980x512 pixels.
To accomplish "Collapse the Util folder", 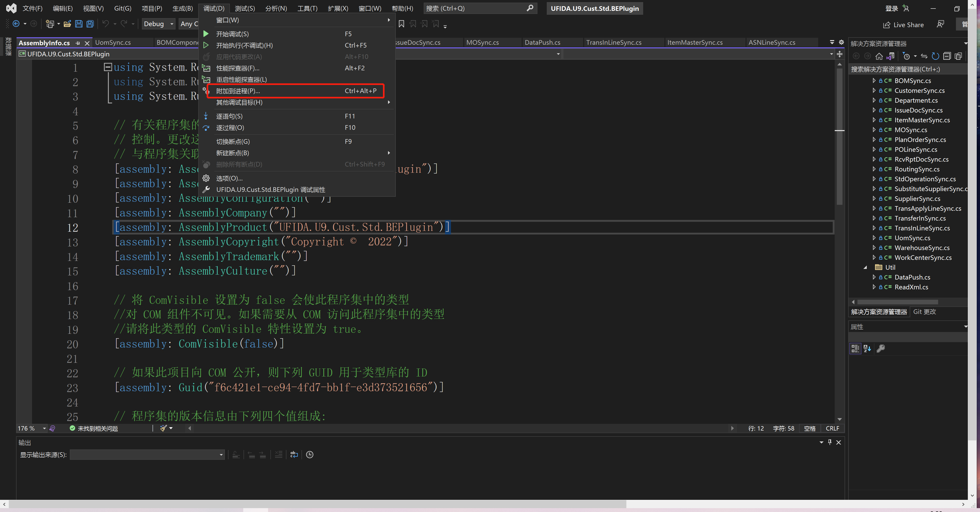I will click(865, 267).
